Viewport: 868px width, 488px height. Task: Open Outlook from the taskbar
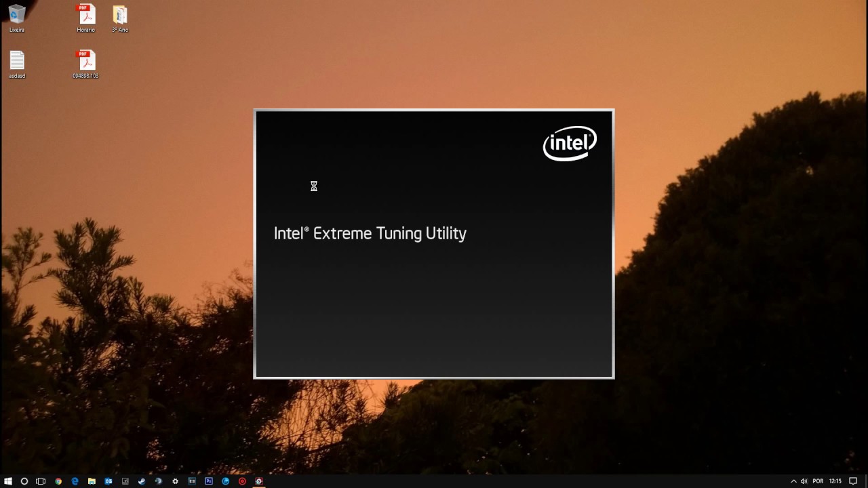108,481
